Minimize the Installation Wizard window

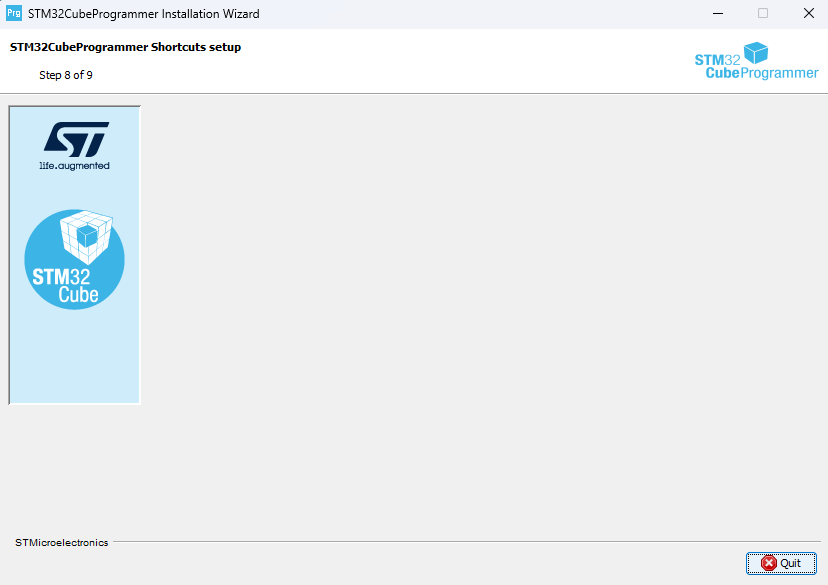coord(718,13)
